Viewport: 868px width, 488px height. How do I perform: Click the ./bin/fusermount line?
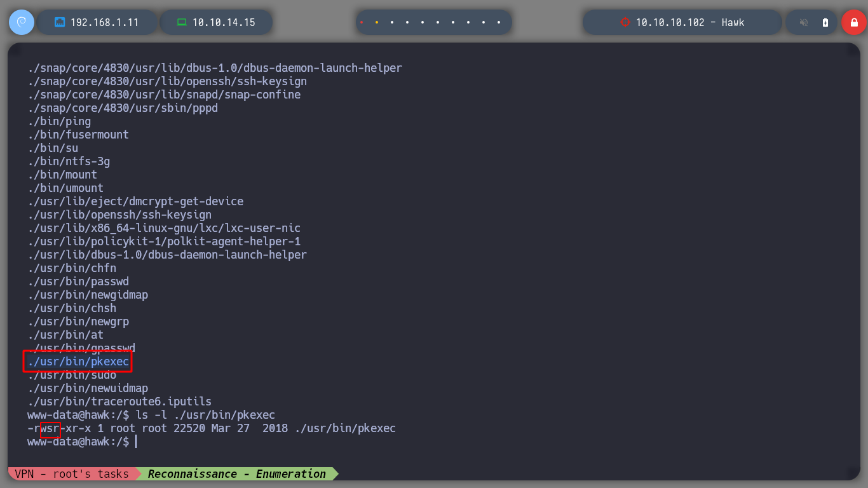(x=78, y=135)
